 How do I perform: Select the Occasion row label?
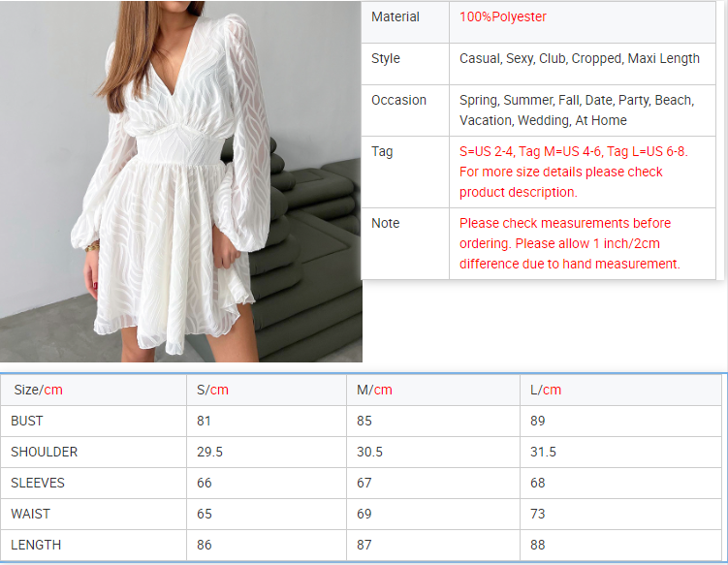(x=398, y=101)
